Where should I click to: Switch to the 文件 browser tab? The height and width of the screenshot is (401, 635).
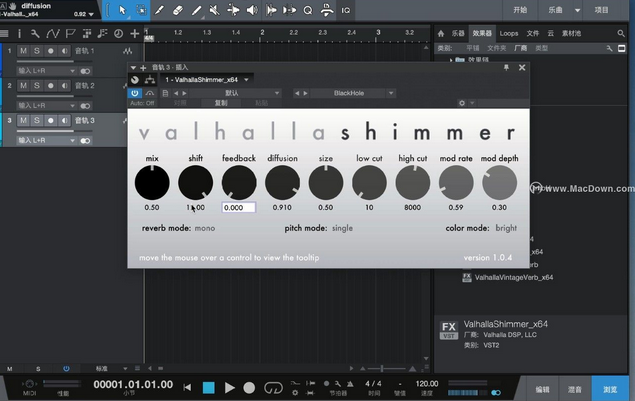click(533, 34)
